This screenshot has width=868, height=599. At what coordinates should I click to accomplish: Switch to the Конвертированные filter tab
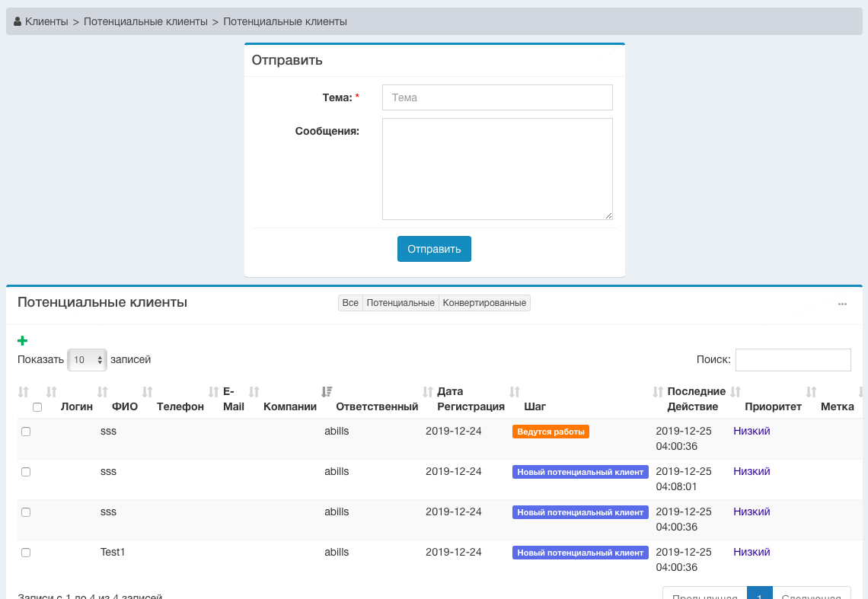pos(484,303)
